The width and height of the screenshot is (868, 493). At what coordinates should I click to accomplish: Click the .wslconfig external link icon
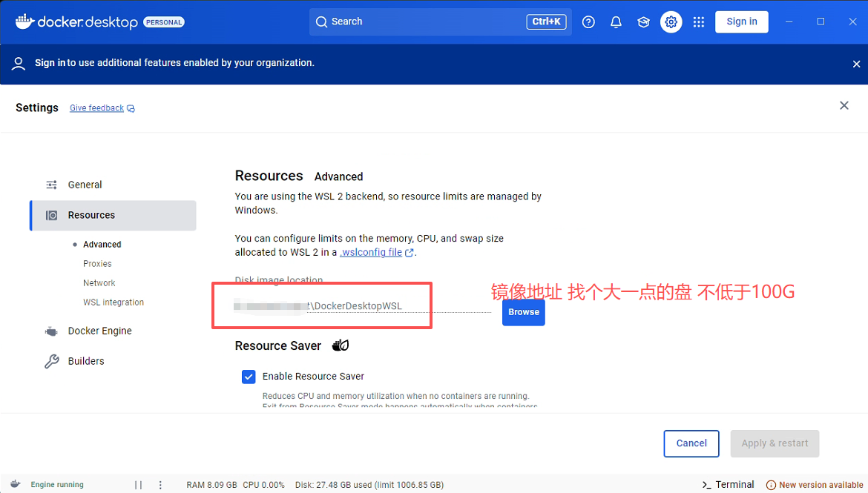tap(409, 253)
